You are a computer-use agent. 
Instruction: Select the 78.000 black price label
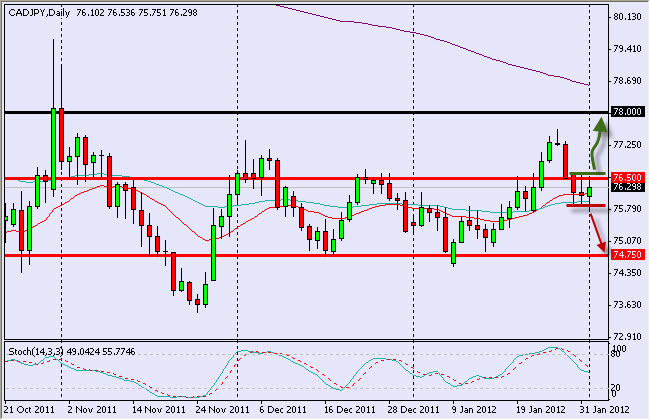click(628, 112)
